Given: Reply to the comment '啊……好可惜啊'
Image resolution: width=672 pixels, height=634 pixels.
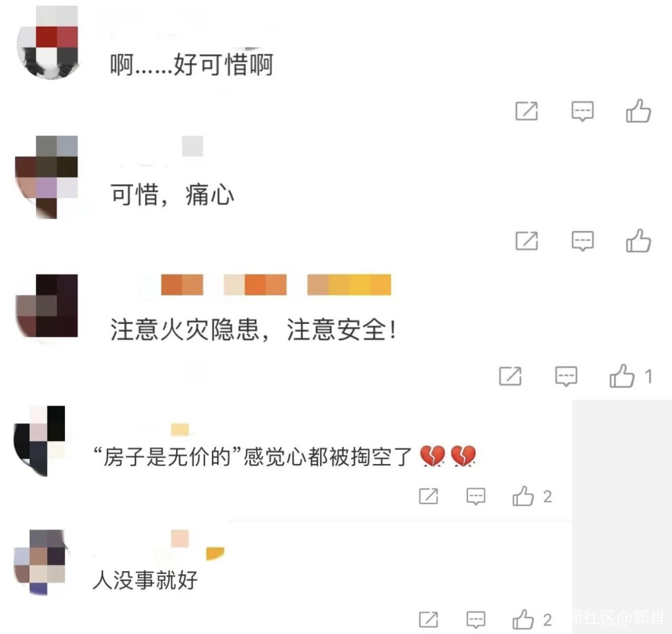Looking at the screenshot, I should pyautogui.click(x=582, y=111).
